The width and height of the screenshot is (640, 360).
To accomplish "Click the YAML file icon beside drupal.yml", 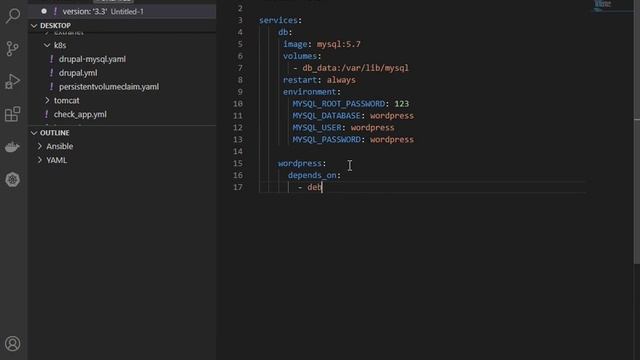I will tap(51, 73).
